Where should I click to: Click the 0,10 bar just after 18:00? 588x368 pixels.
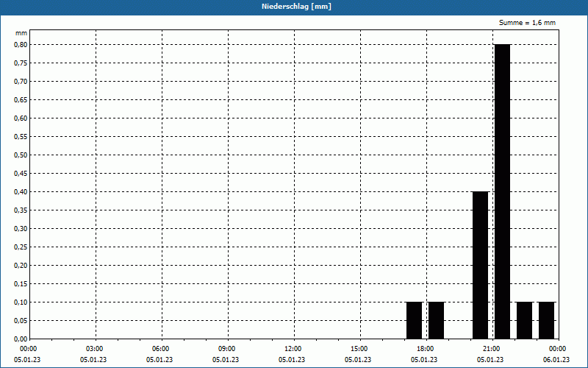[436, 320]
